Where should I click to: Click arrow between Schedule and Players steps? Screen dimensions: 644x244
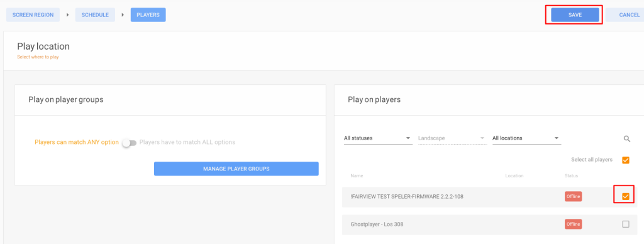coord(123,15)
